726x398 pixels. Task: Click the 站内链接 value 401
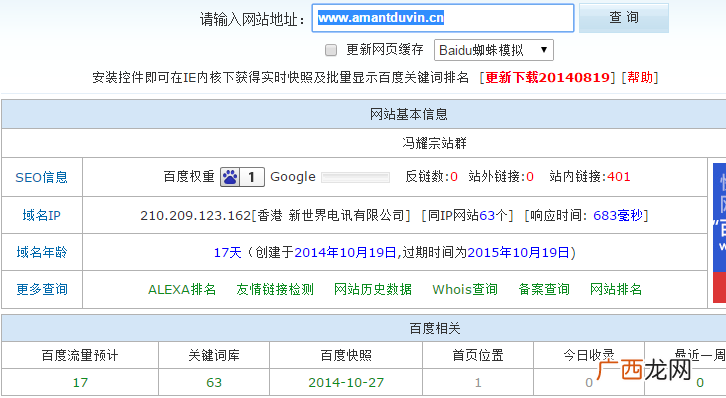click(619, 177)
